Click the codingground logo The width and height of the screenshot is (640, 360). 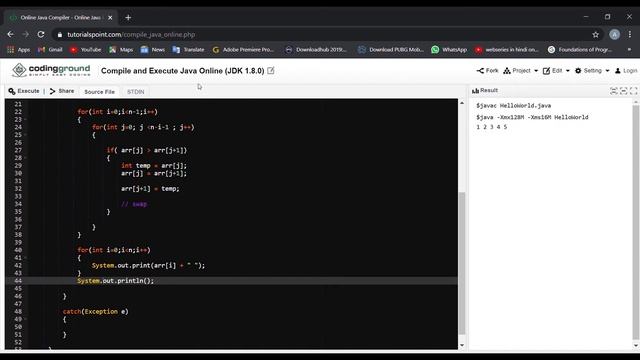point(51,70)
